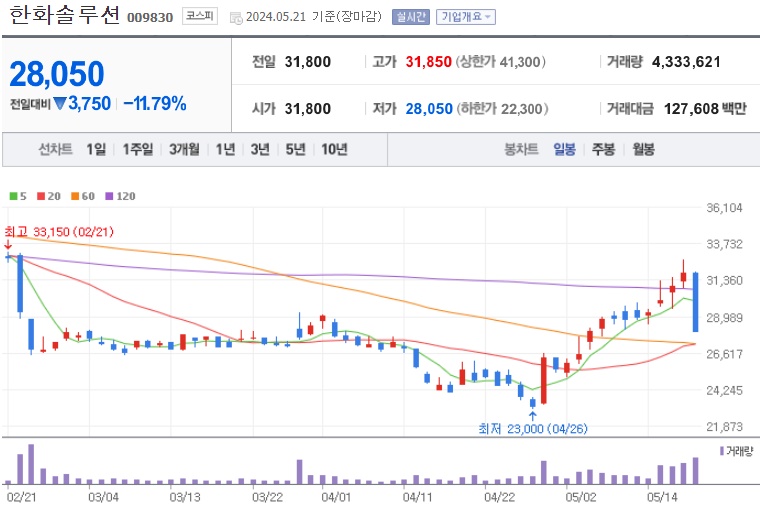Click the green 5-day moving average legend
Screen dimensions: 760x508
18,196
